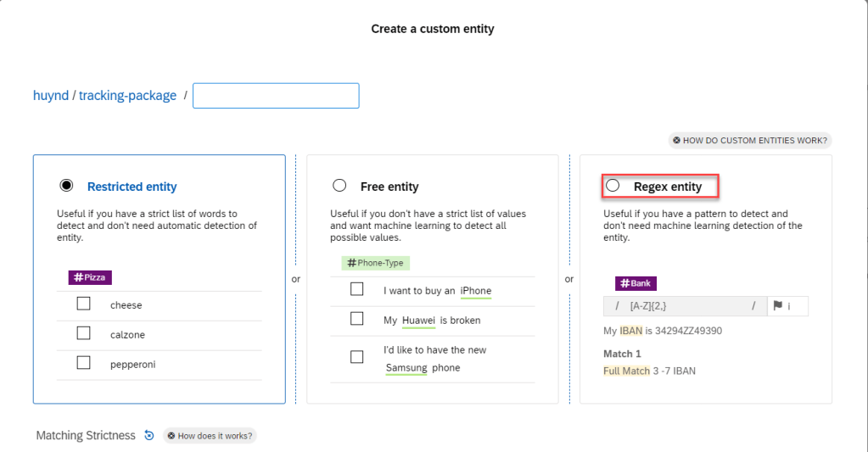Image resolution: width=868 pixels, height=452 pixels.
Task: Click the regex flag icon
Action: 777,306
